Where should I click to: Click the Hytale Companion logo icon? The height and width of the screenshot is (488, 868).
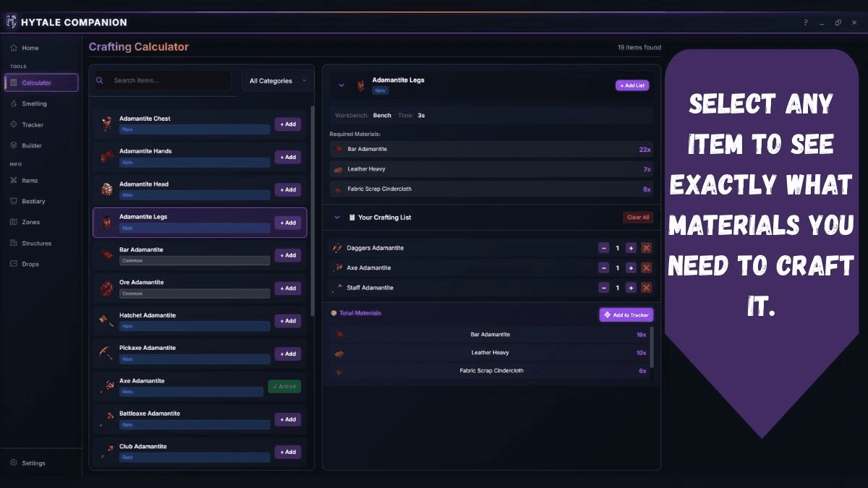click(x=11, y=22)
